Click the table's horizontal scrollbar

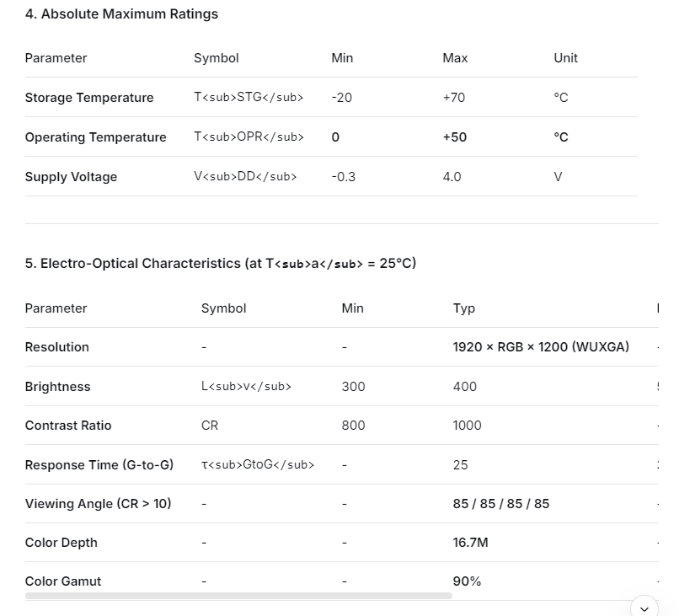238,596
